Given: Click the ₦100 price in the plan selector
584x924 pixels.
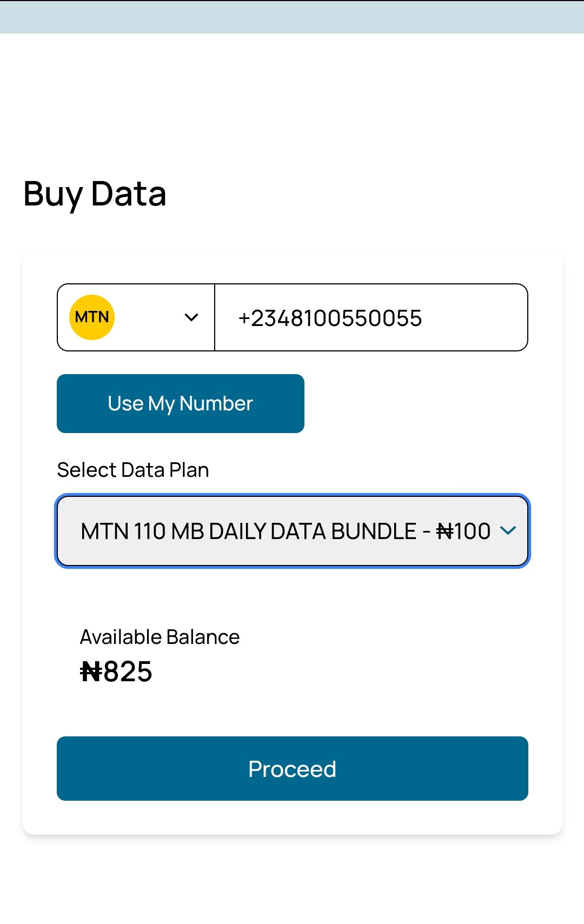Looking at the screenshot, I should 463,531.
